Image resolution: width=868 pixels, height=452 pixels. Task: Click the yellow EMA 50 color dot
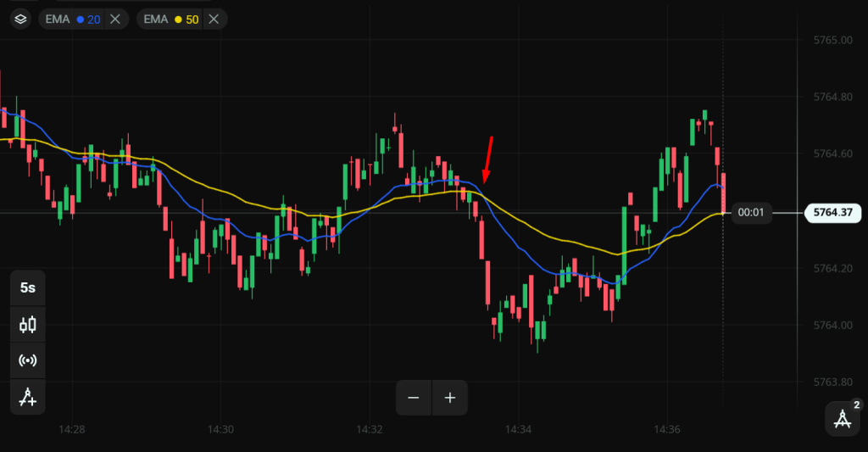pos(179,19)
